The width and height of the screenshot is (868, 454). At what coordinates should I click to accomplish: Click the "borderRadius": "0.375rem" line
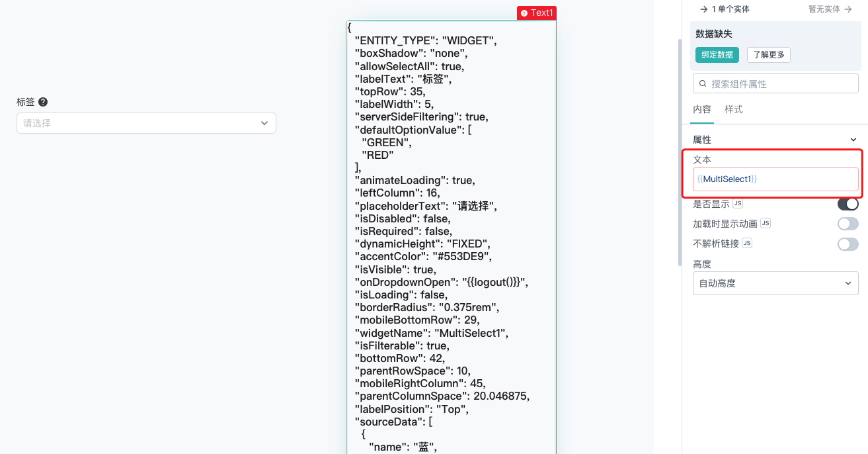click(427, 308)
